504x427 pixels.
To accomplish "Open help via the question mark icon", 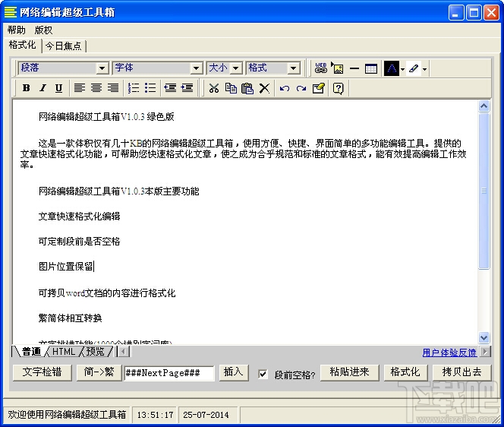I will click(x=338, y=88).
